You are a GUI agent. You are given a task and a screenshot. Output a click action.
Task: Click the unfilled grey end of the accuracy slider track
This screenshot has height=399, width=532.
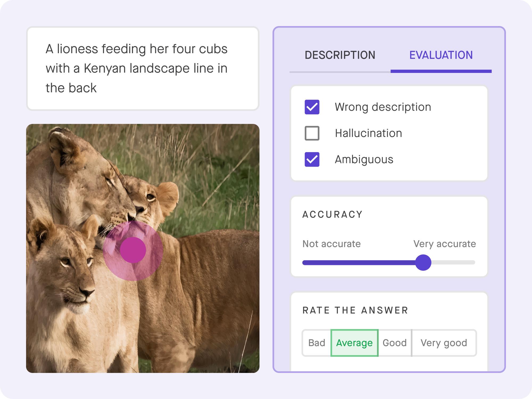point(453,263)
